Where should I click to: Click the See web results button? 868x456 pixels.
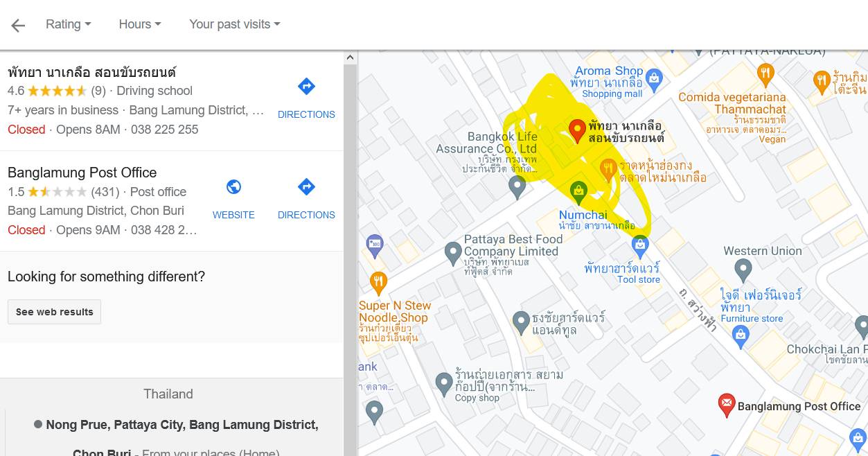pyautogui.click(x=55, y=312)
